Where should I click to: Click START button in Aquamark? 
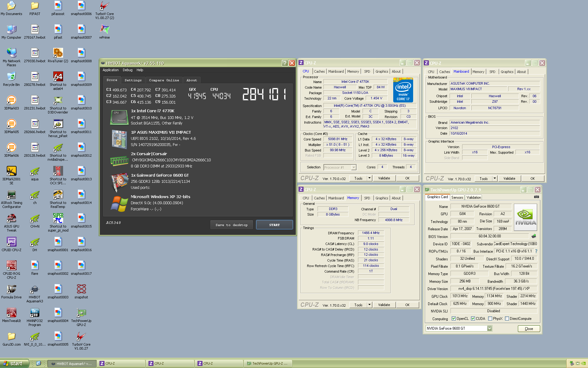pyautogui.click(x=274, y=225)
